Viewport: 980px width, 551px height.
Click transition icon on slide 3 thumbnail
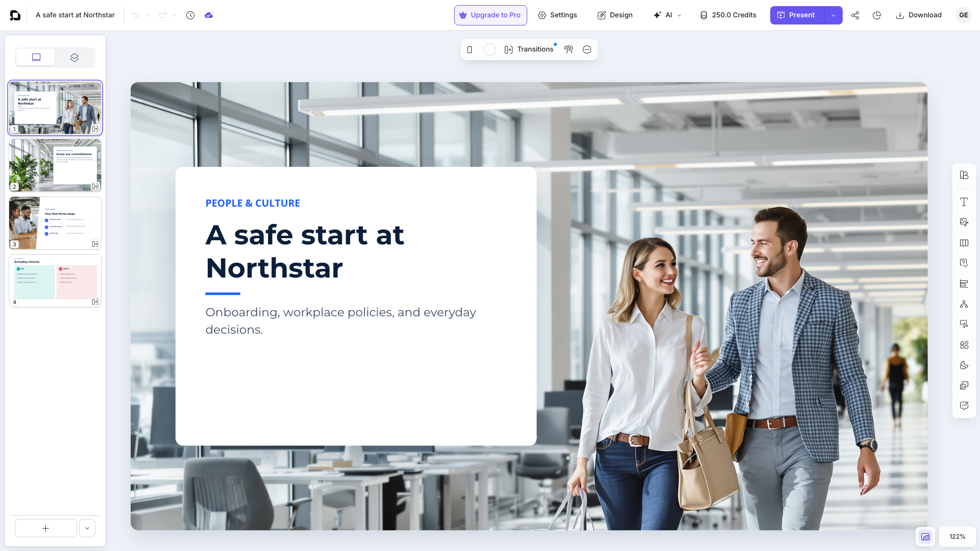tap(95, 244)
